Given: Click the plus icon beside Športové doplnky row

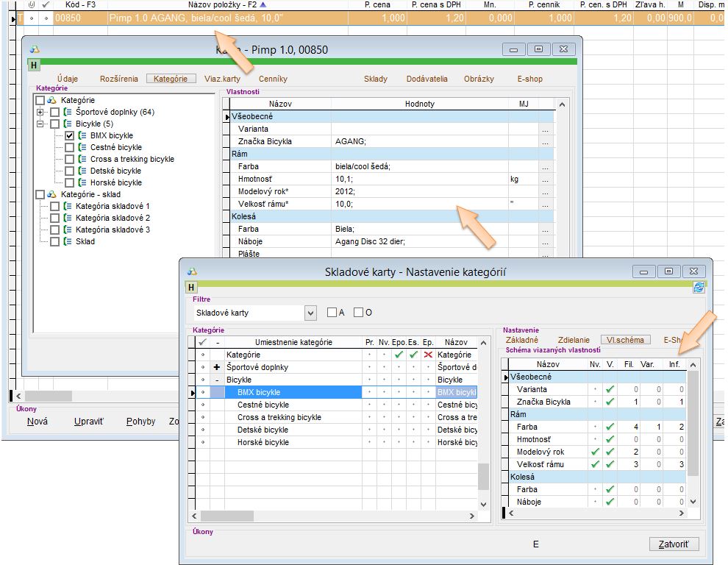Looking at the screenshot, I should point(217,367).
